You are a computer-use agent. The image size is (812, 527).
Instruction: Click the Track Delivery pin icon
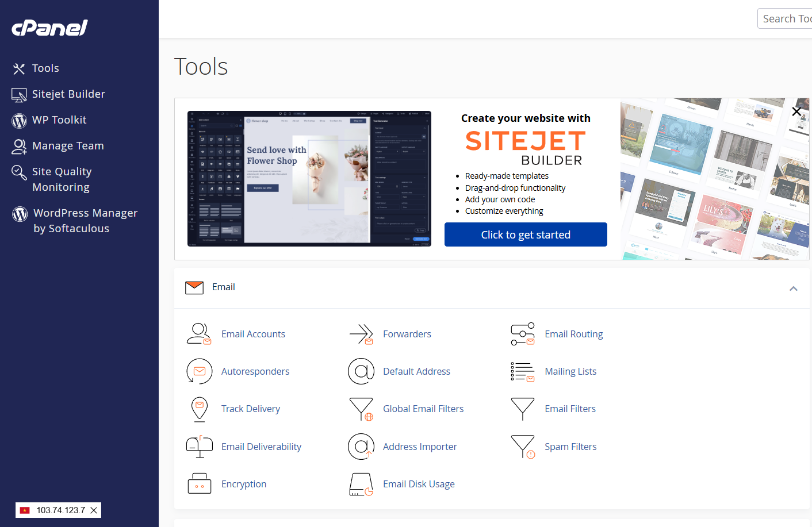[199, 409]
